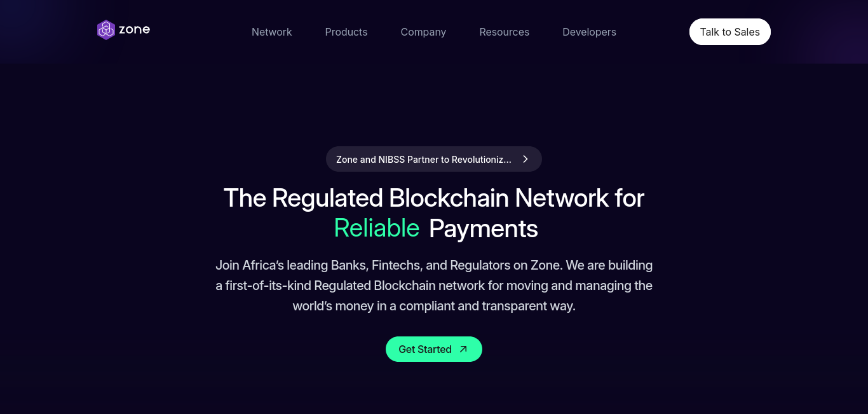This screenshot has height=414, width=868.
Task: Click the word "Payments" in the headline
Action: click(484, 228)
